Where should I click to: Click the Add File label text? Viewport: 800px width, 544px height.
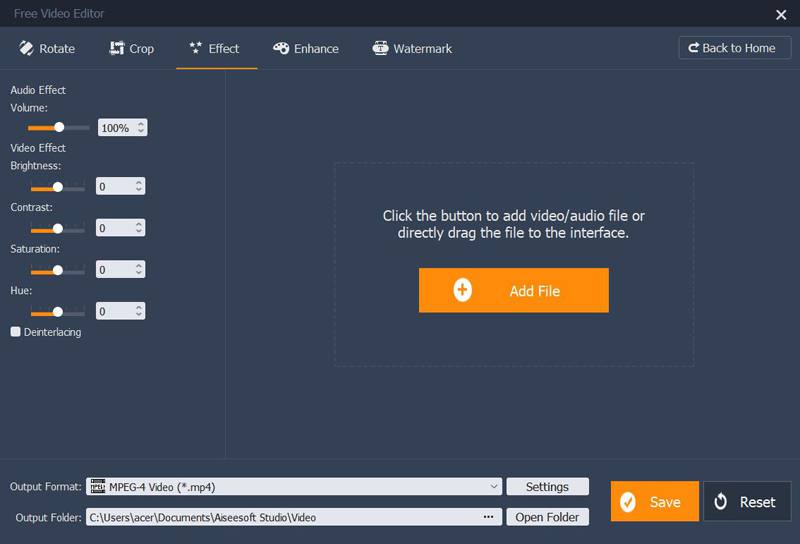(535, 291)
